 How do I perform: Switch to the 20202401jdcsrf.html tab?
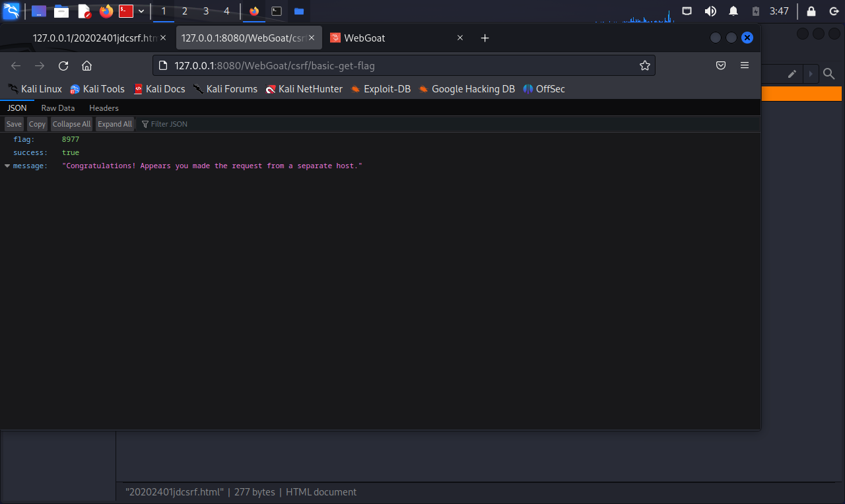(x=94, y=38)
